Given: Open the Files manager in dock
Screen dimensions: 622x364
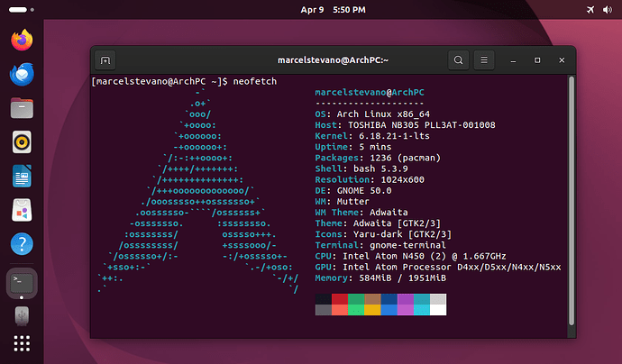Looking at the screenshot, I should coord(22,108).
